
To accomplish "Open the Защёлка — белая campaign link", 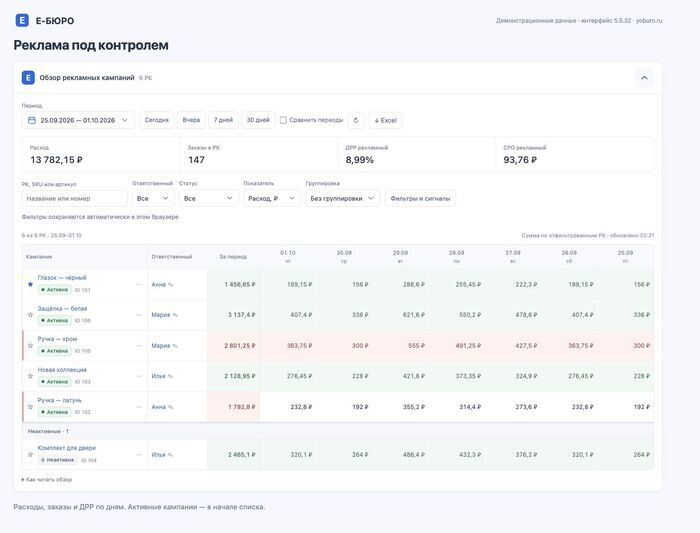I will pos(62,308).
